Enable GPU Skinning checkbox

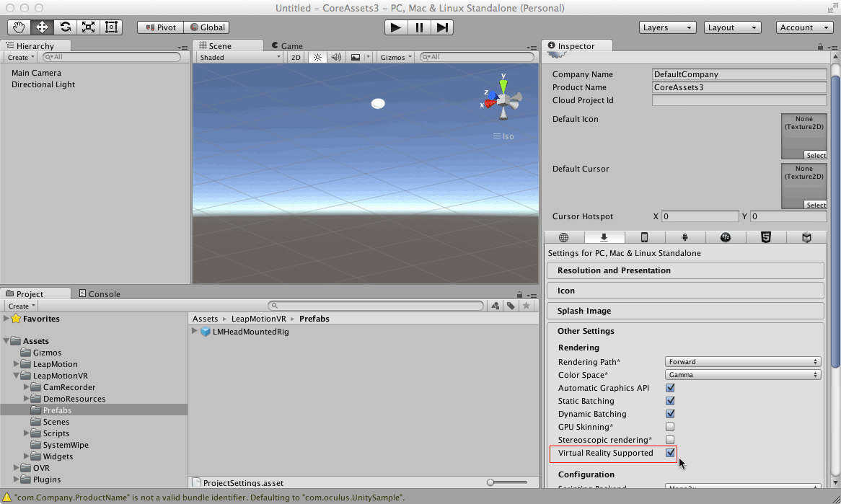pos(670,428)
